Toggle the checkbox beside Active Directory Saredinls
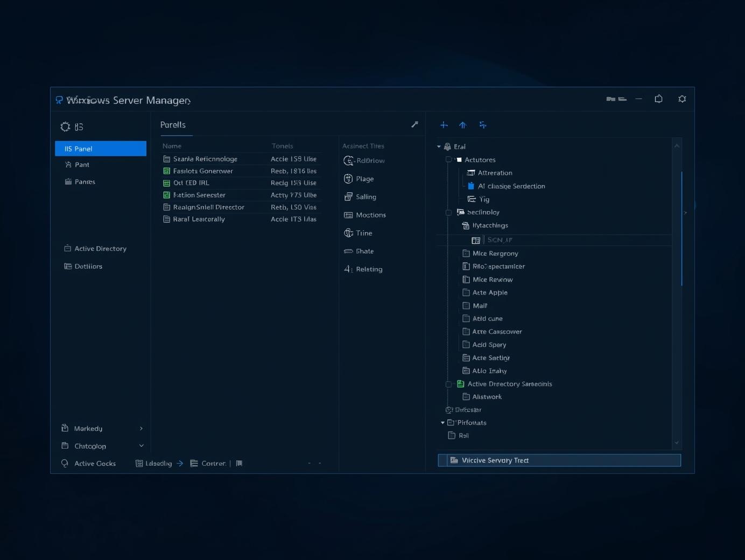Viewport: 745px width, 560px height. (448, 384)
